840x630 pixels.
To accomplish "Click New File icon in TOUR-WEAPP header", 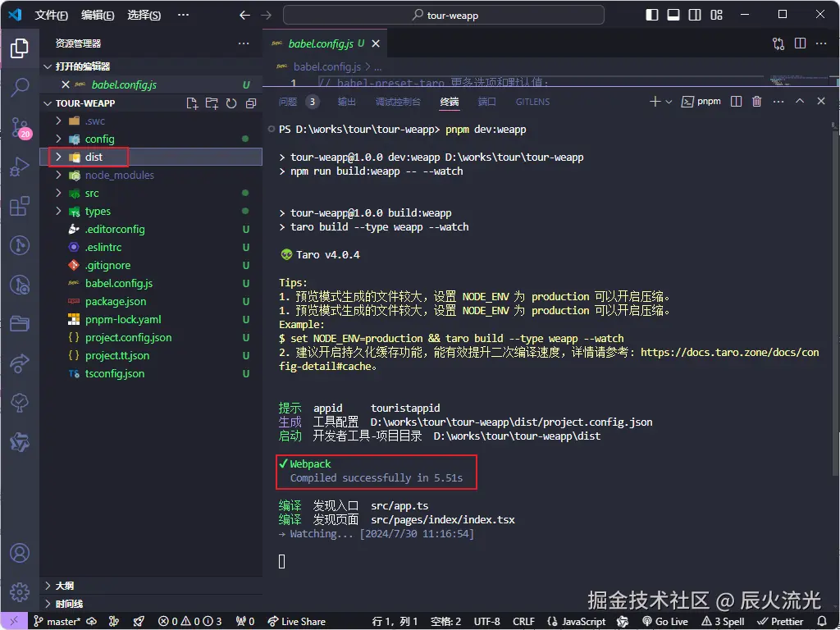I will 192,103.
